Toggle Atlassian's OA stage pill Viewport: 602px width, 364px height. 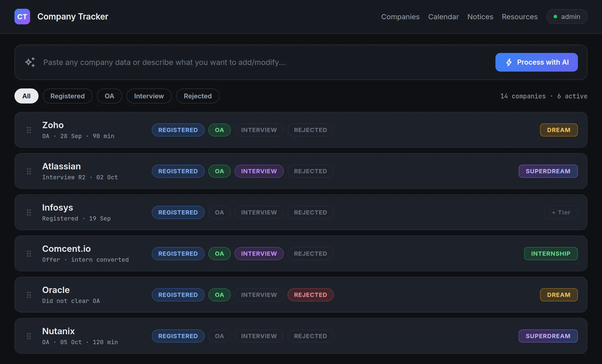[x=219, y=171]
